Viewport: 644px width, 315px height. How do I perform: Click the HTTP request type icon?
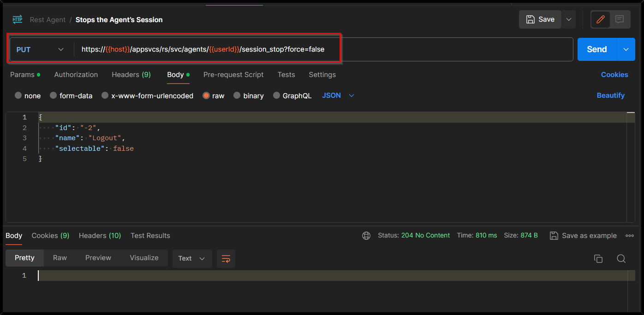tap(18, 19)
